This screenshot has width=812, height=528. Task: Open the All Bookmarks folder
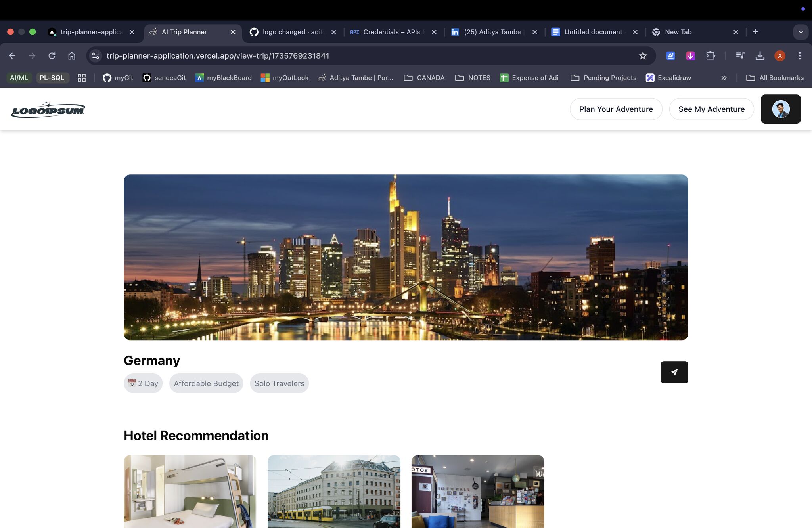[775, 78]
